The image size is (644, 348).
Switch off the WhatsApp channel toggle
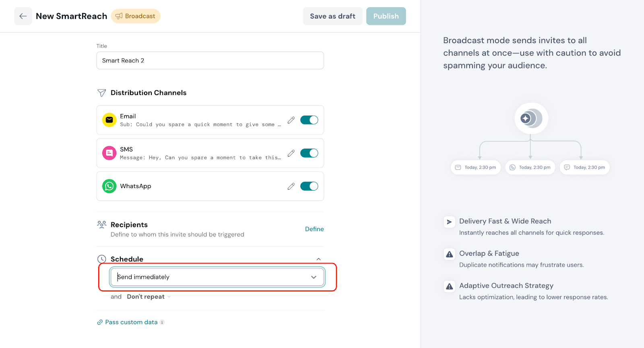tap(309, 186)
